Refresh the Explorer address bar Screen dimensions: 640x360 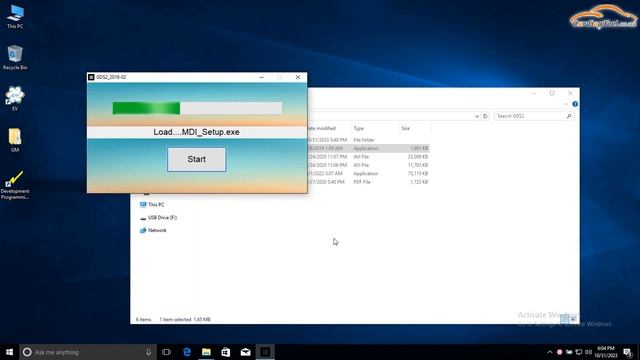485,116
